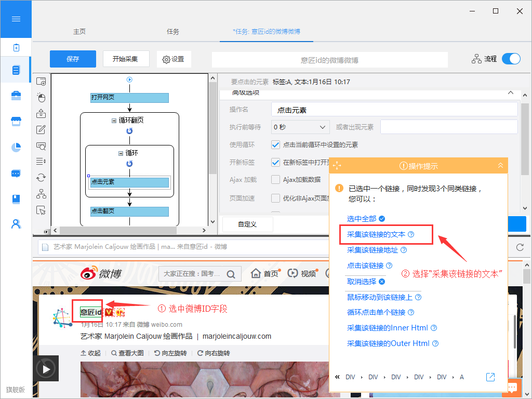The image size is (532, 399).
Task: Click the double-left arrow in element path
Action: coord(337,377)
